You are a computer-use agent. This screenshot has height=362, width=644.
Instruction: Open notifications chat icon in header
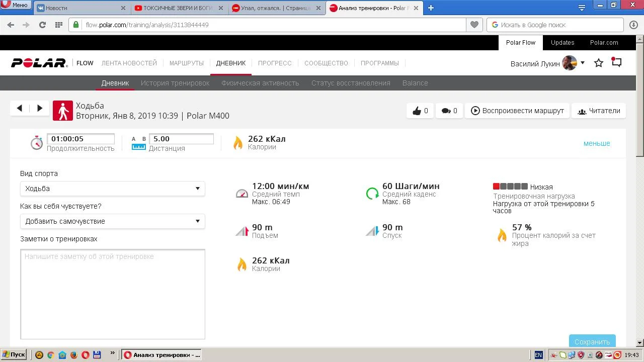(616, 62)
